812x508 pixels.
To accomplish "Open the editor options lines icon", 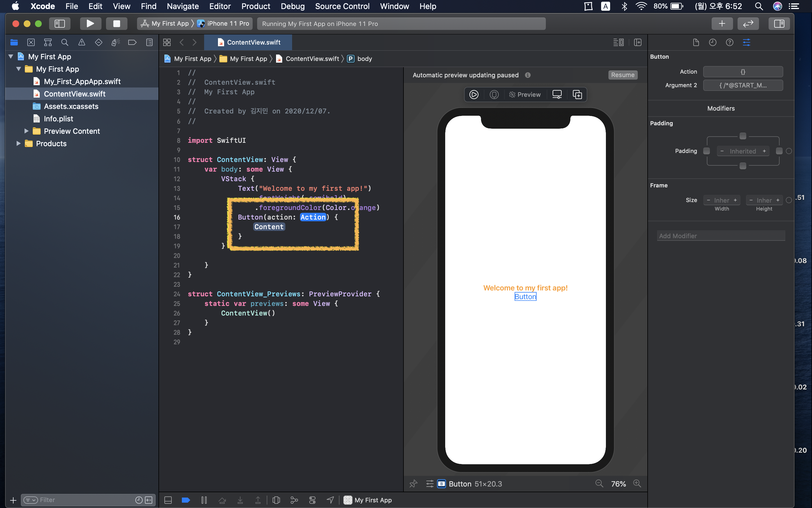I will tap(618, 42).
